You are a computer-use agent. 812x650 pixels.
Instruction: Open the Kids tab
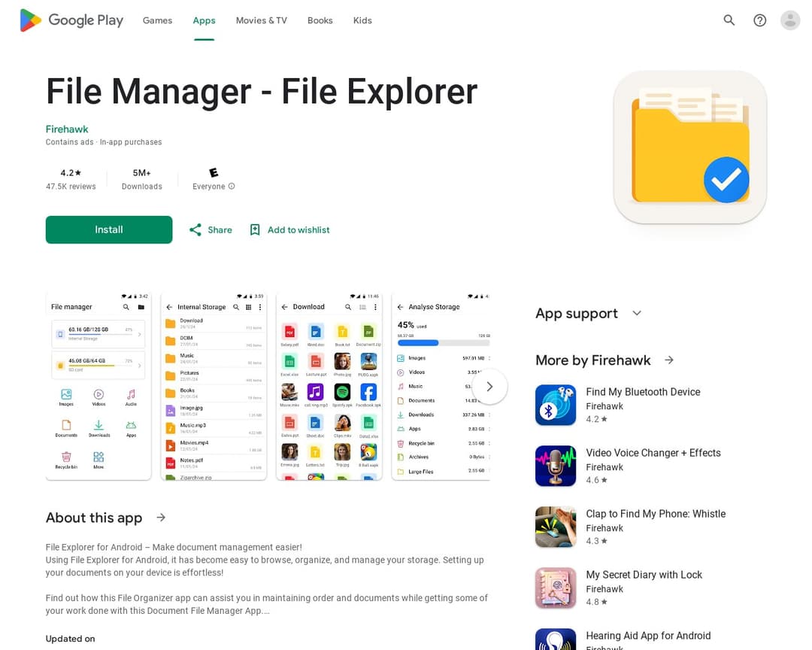[x=362, y=20]
